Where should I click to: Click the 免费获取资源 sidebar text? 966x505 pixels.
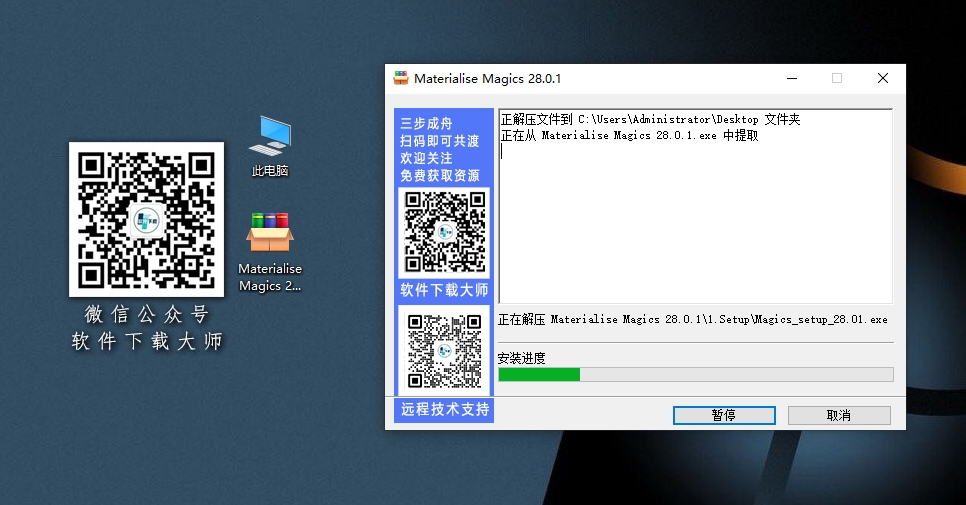pos(439,176)
